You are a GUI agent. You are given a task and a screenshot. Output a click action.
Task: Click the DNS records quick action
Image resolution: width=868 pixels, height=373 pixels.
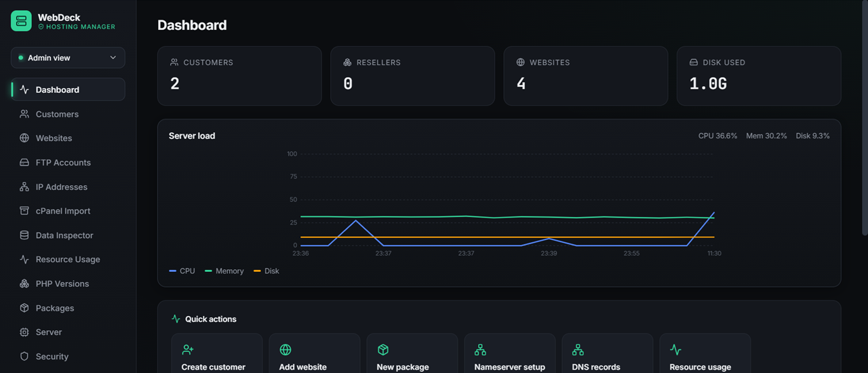point(608,353)
